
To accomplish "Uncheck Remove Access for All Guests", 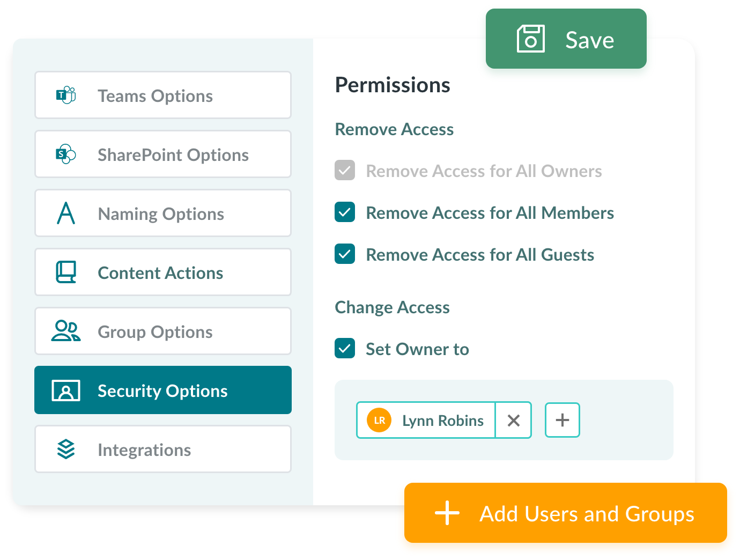I will pyautogui.click(x=345, y=254).
